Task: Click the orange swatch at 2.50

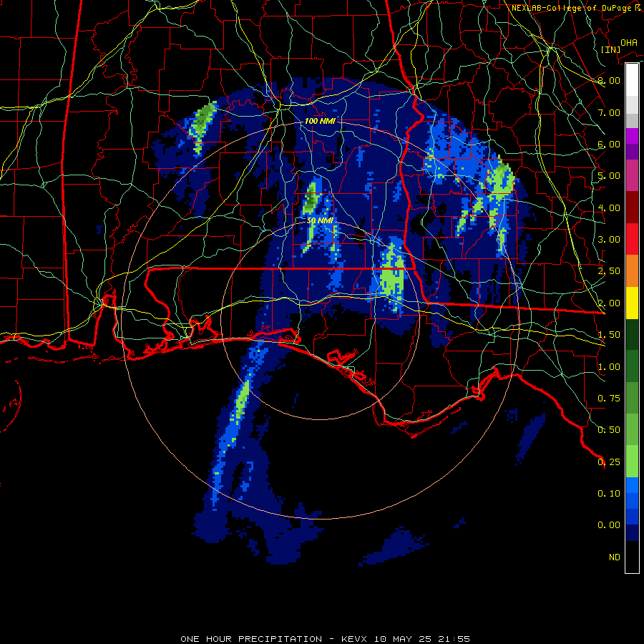Action: click(x=632, y=270)
